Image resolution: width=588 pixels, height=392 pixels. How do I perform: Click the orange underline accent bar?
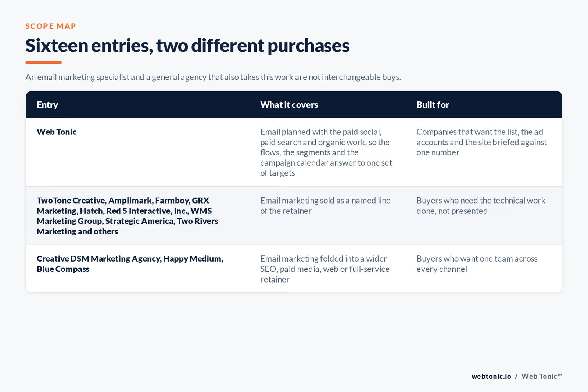[x=43, y=62]
